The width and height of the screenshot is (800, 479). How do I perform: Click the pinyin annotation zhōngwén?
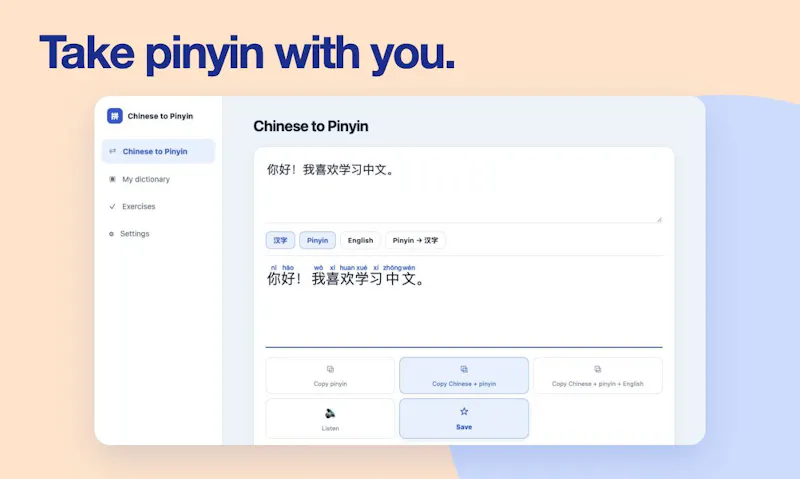point(399,267)
